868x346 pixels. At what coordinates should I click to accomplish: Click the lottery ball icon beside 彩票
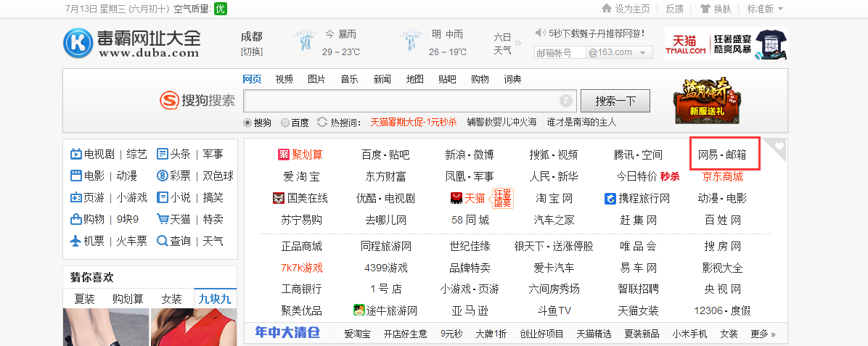coord(162,176)
